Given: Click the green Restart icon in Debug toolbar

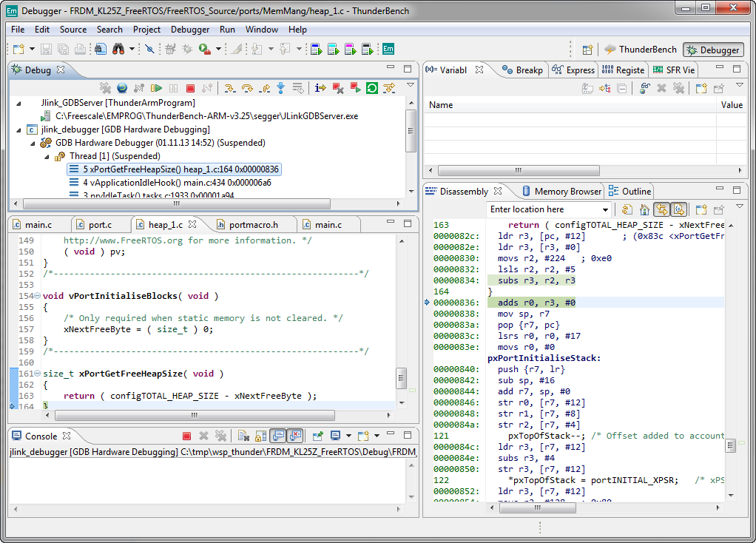Looking at the screenshot, I should pos(371,88).
